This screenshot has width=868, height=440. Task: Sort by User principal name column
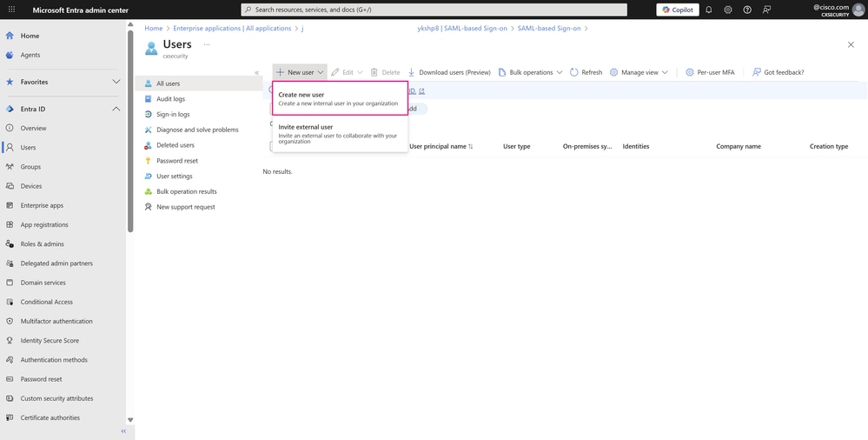point(441,146)
